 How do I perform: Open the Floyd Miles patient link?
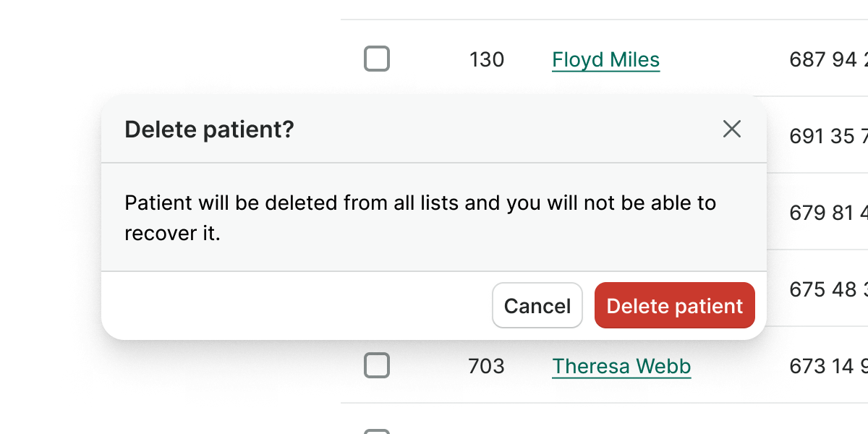tap(605, 59)
